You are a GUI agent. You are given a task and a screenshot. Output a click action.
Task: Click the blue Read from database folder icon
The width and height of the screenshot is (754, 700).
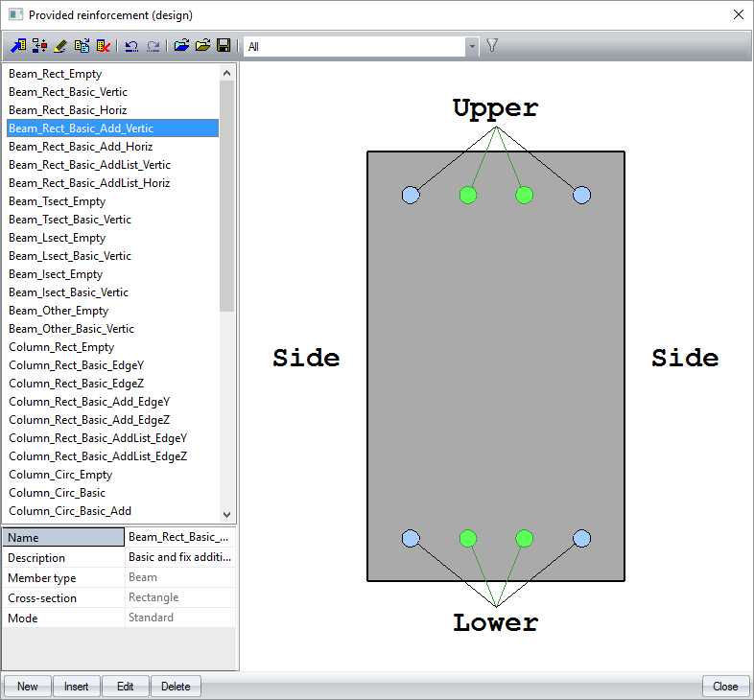click(181, 46)
